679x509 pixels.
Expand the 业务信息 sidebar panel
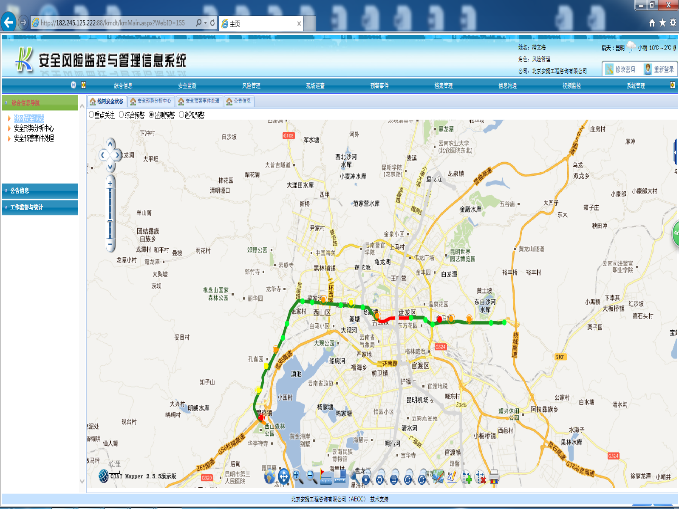(39, 189)
